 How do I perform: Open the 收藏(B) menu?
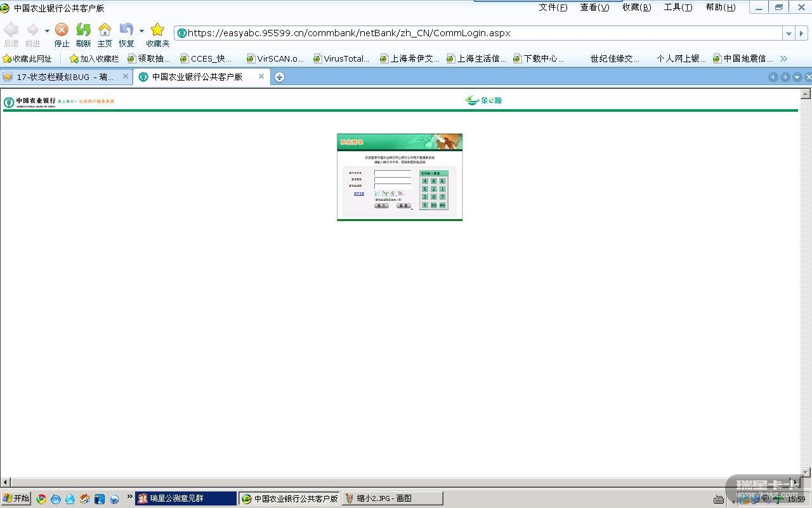pyautogui.click(x=637, y=8)
